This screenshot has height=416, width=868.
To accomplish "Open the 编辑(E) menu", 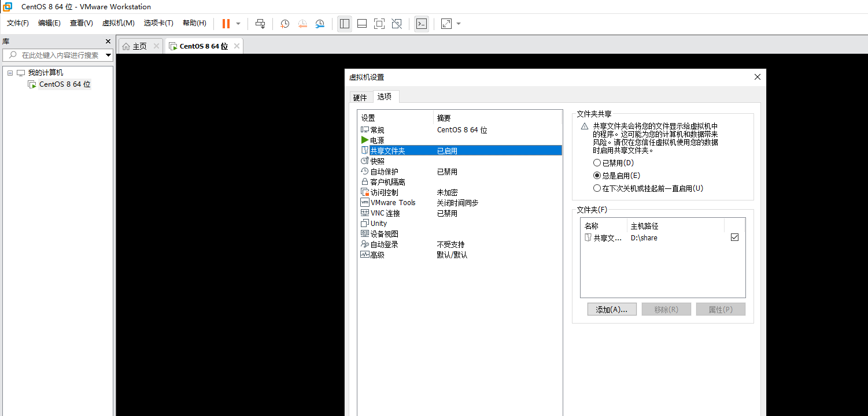I will point(49,23).
